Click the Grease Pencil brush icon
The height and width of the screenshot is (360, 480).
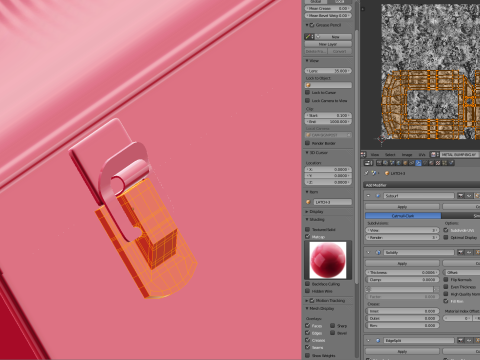click(309, 37)
